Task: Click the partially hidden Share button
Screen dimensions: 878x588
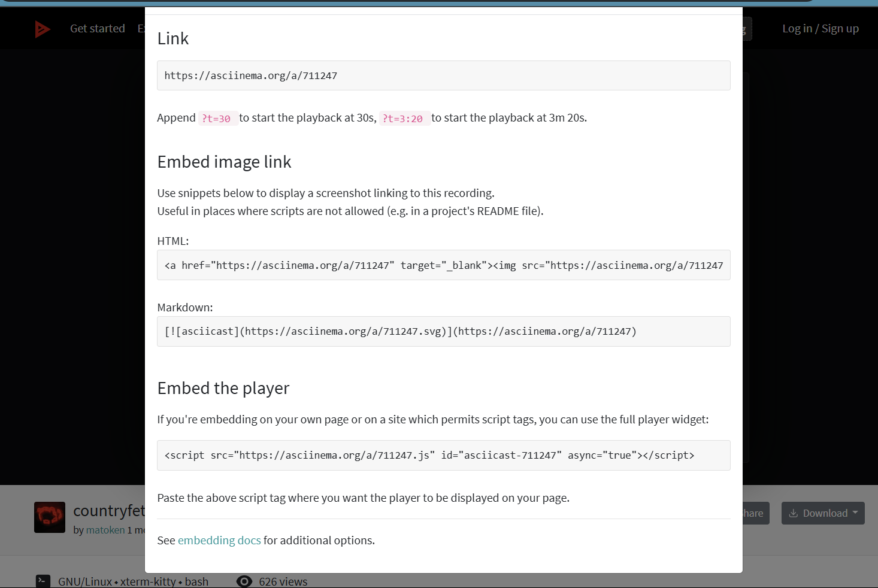Action: pyautogui.click(x=753, y=513)
